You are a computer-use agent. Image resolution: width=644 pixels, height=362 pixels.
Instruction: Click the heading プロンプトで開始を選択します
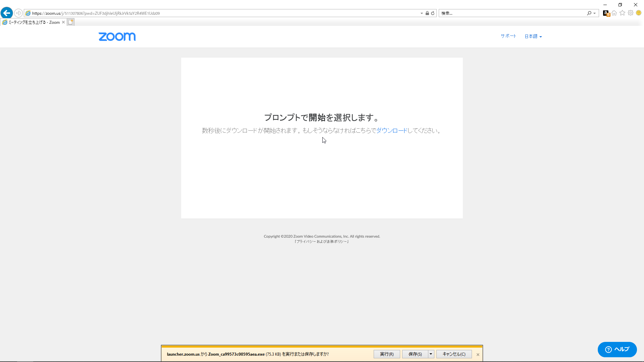tap(322, 117)
